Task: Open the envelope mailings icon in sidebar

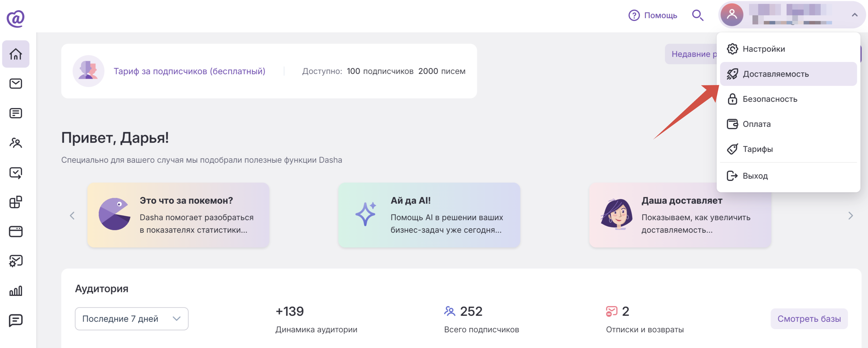Action: pos(16,84)
